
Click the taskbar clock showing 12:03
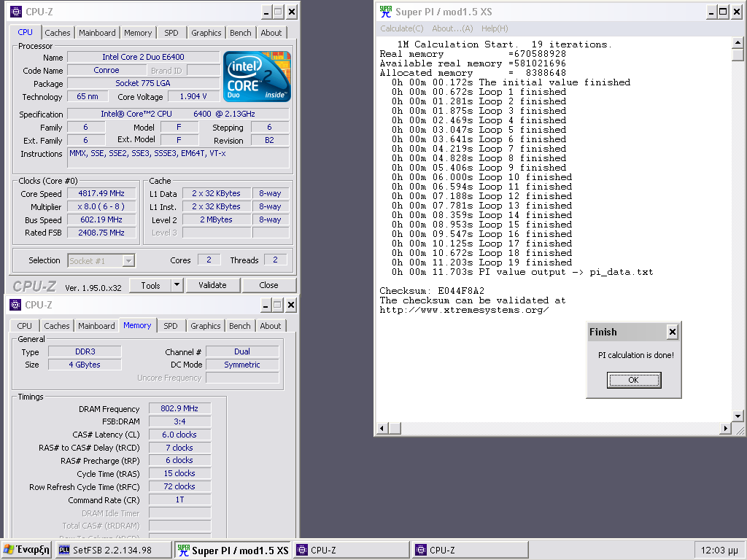click(x=719, y=550)
